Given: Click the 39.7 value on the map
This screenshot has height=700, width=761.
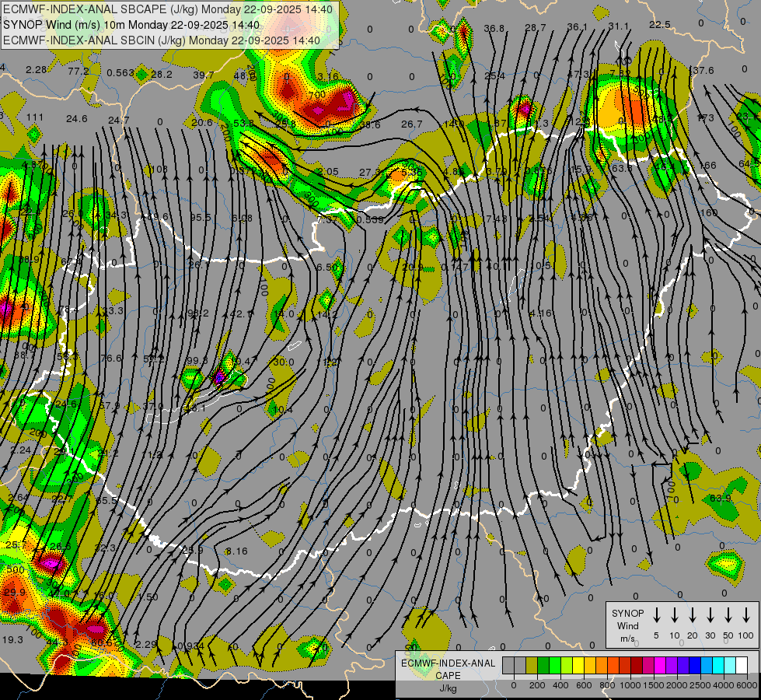Looking at the screenshot, I should click(204, 75).
